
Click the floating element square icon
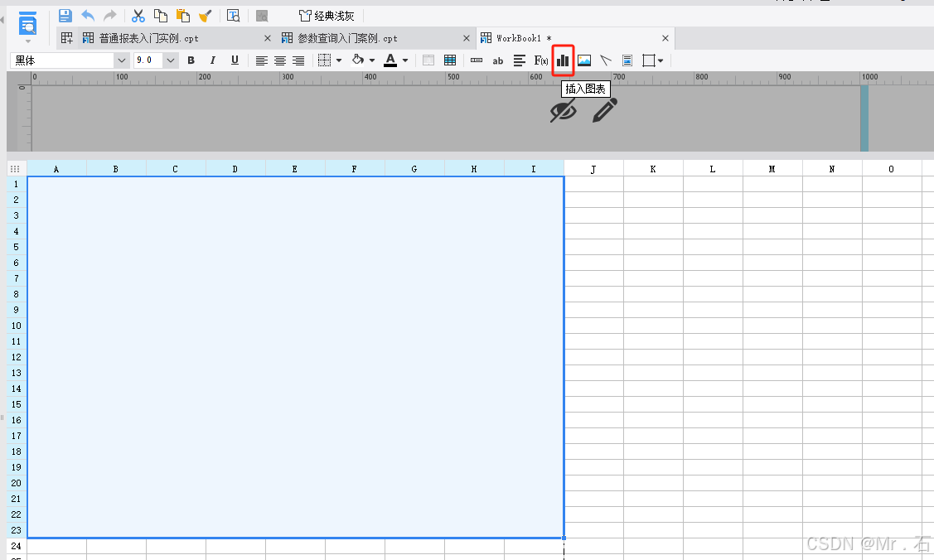click(649, 60)
